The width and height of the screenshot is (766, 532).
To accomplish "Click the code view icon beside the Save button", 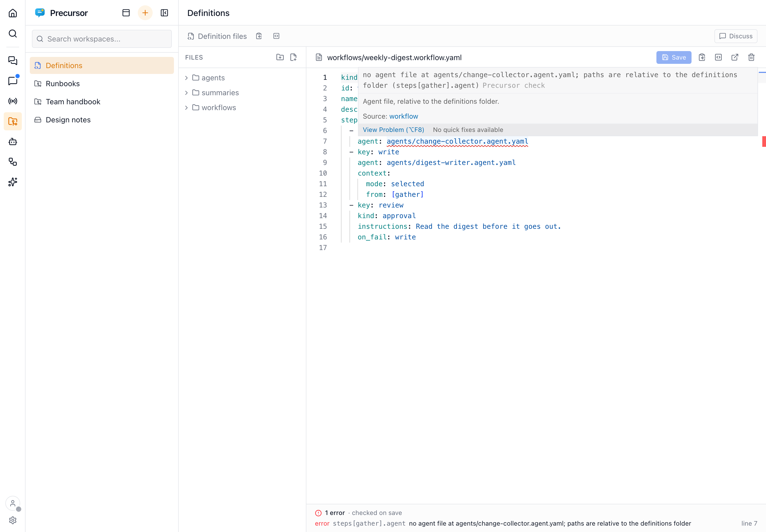I will (x=718, y=57).
